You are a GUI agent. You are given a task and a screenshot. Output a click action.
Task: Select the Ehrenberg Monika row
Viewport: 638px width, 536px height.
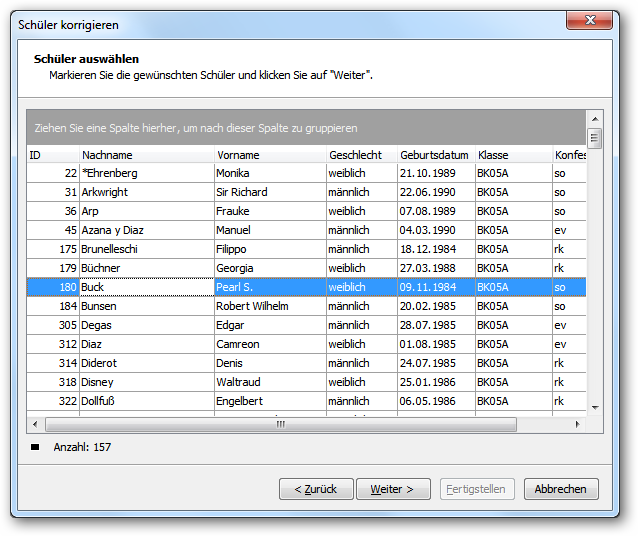pyautogui.click(x=306, y=173)
